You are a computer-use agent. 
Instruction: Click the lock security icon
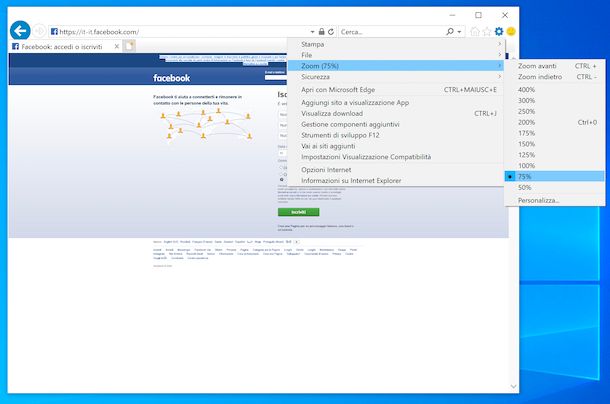coord(321,32)
